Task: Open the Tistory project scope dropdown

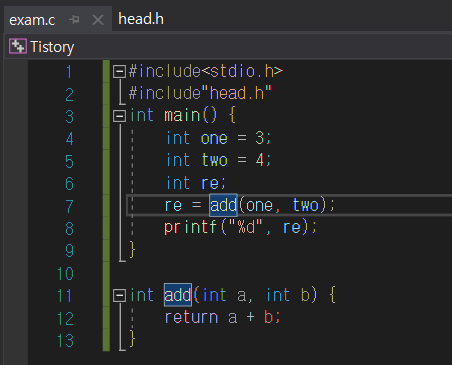Action: click(52, 47)
